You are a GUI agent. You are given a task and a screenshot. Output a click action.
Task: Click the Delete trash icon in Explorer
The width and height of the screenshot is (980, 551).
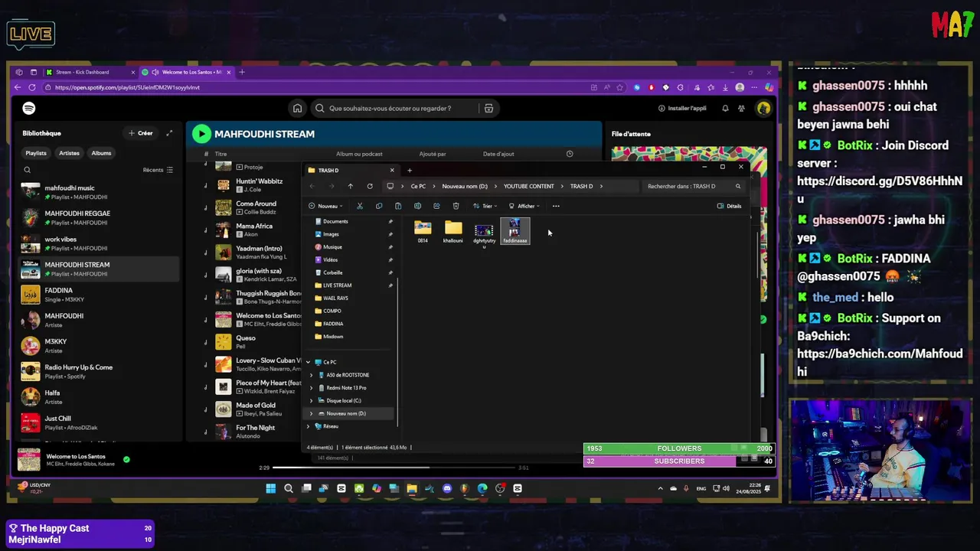456,206
